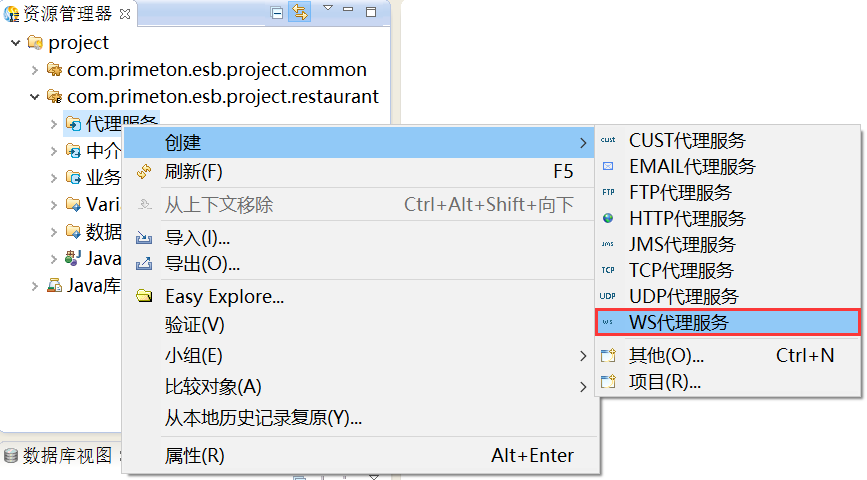Create a TCP代理服务

[x=728, y=270]
